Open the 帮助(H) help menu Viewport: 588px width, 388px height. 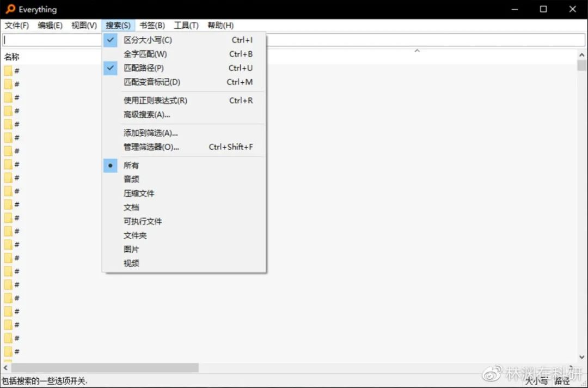point(220,26)
